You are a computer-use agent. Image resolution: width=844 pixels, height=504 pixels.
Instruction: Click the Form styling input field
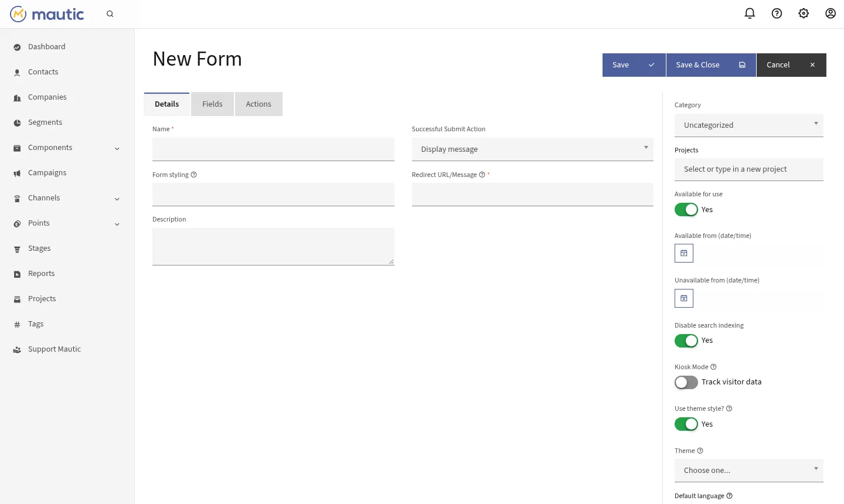273,195
